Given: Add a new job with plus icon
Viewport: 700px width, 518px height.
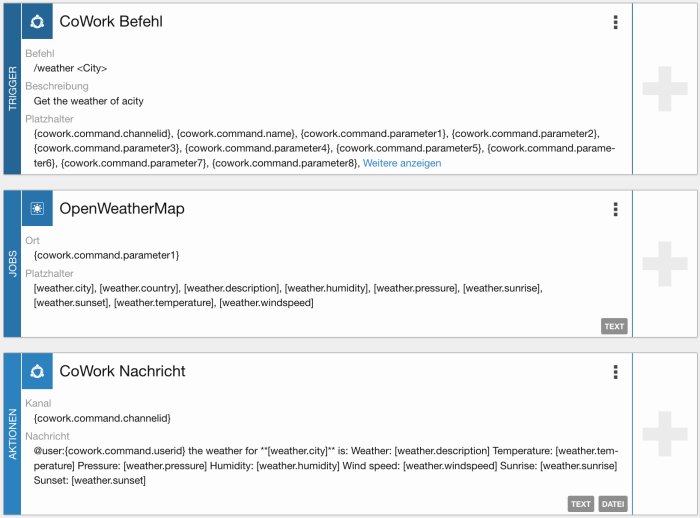Looking at the screenshot, I should point(664,263).
